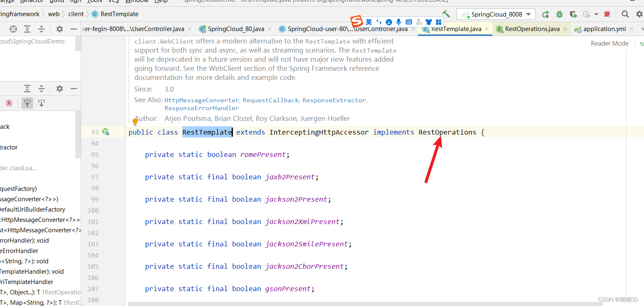Open the Window menu
The image size is (644, 306).
pyautogui.click(x=137, y=1)
